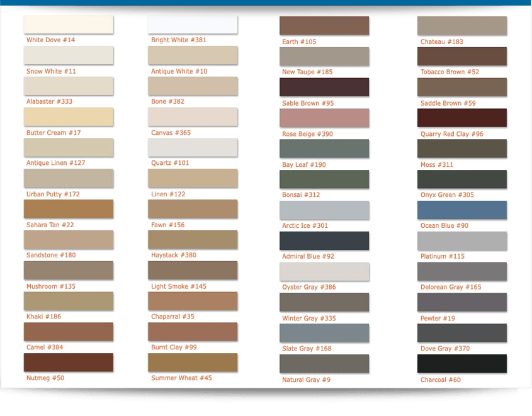Pick the Chaparral #35 color swatch
This screenshot has width=532, height=416.
pyautogui.click(x=193, y=301)
